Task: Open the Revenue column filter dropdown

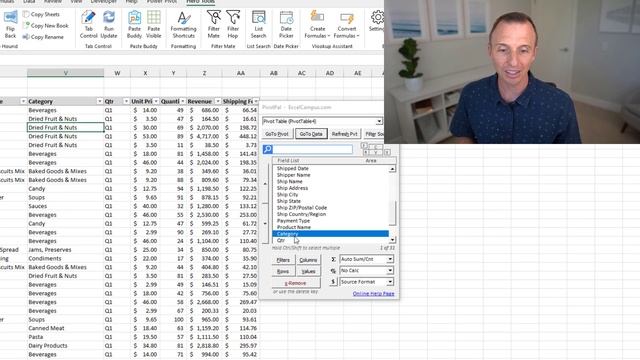Action: click(x=218, y=101)
